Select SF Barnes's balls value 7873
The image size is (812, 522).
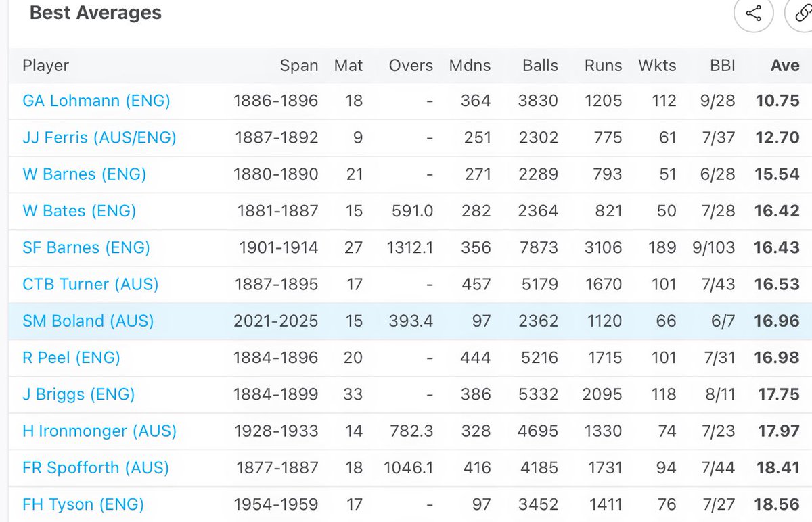538,247
